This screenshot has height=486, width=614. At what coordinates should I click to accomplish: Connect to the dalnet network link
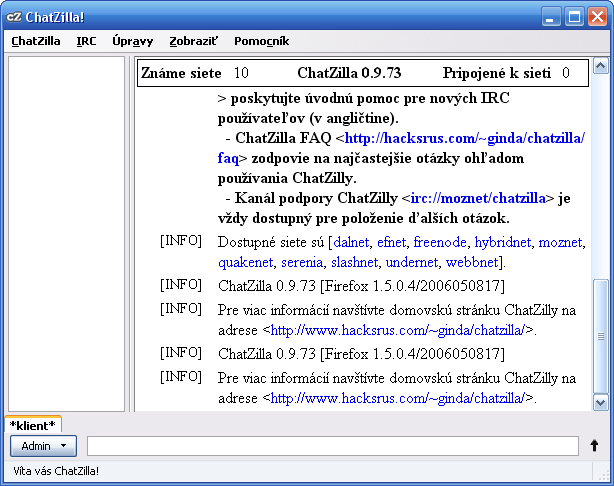(351, 242)
